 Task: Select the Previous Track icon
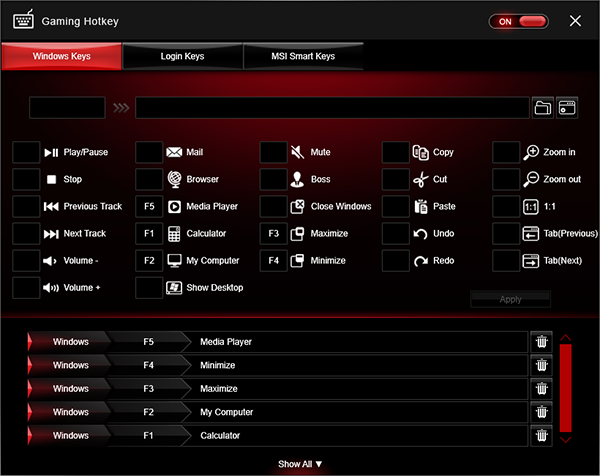[51, 207]
